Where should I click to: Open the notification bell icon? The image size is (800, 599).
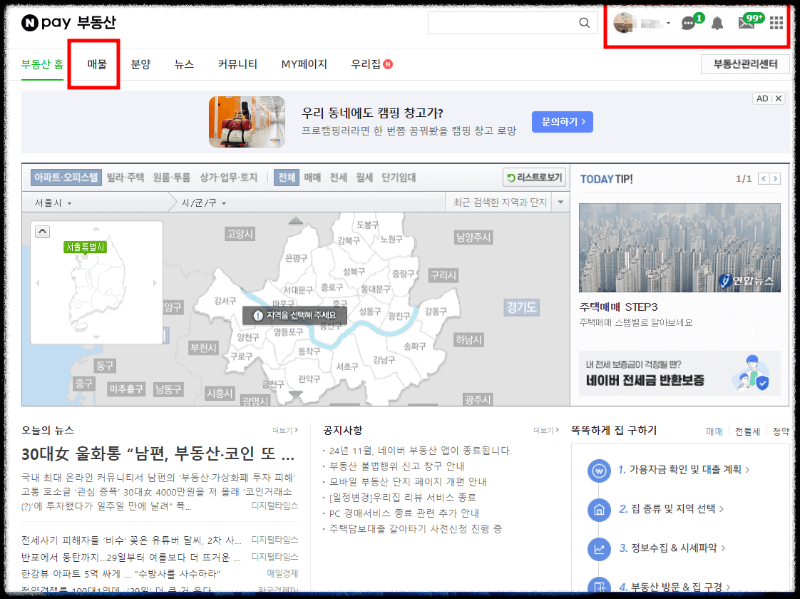tap(717, 23)
